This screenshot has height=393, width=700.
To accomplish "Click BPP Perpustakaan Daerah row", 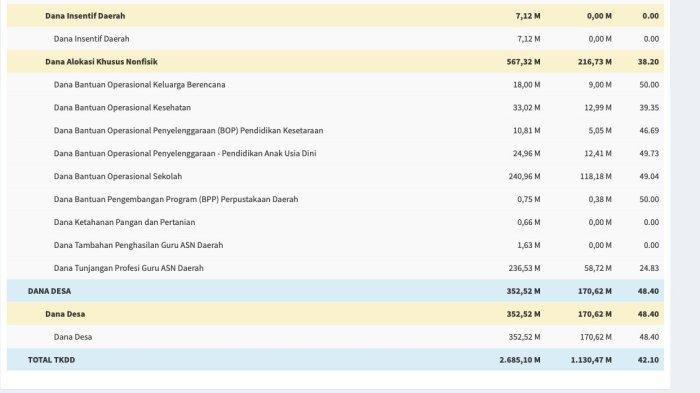I will 335,199.
